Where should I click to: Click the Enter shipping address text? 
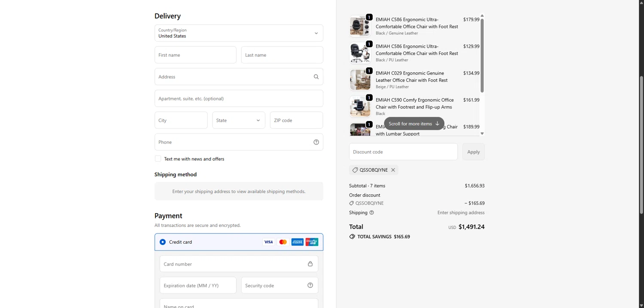461,212
